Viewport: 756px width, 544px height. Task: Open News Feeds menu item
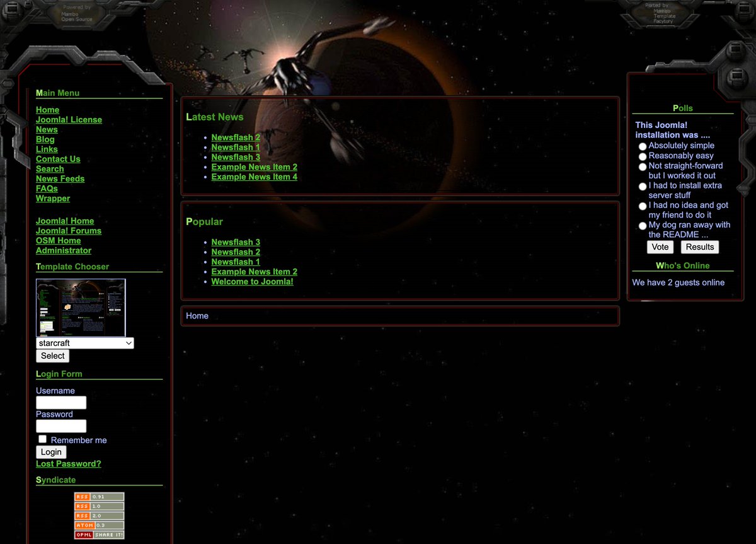point(60,178)
